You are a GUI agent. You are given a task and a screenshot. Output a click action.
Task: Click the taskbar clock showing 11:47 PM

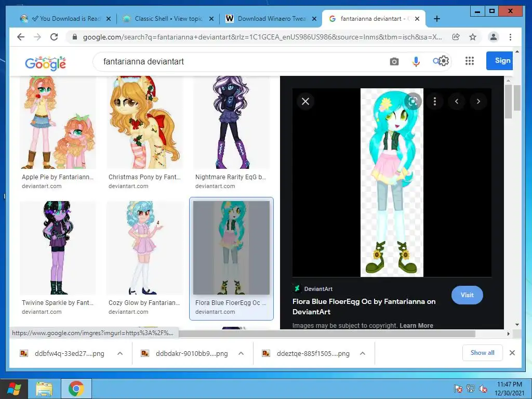(509, 389)
